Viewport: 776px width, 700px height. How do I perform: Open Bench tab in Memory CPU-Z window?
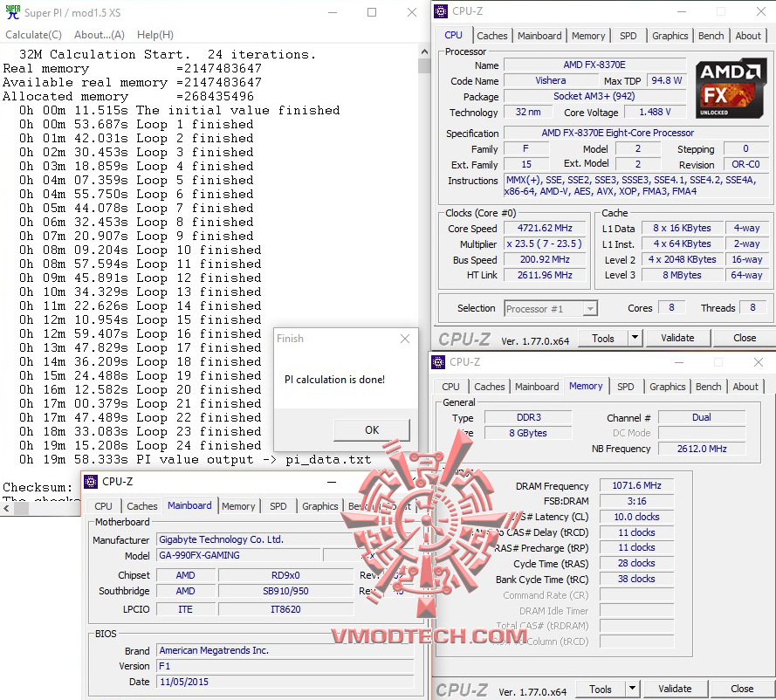pos(709,387)
